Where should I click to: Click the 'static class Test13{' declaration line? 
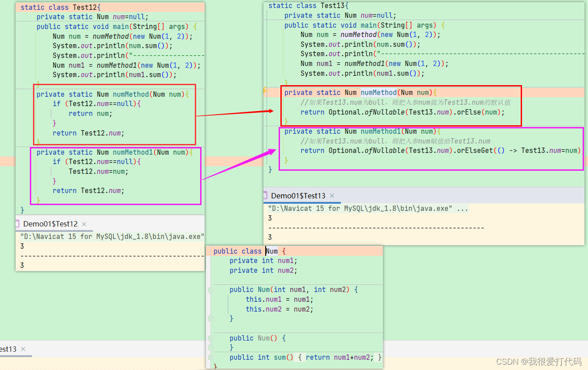click(x=308, y=5)
